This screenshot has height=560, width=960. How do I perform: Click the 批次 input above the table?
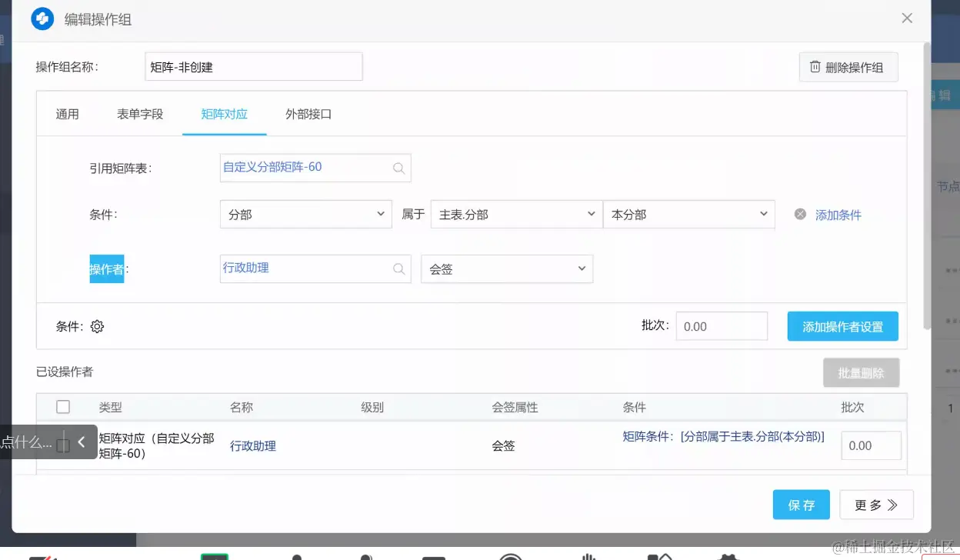pos(722,326)
